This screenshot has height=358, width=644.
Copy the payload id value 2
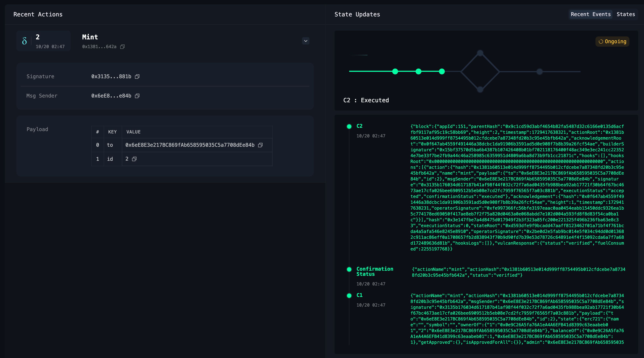tap(134, 159)
